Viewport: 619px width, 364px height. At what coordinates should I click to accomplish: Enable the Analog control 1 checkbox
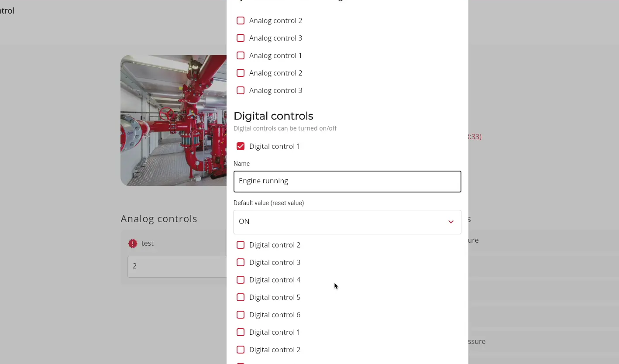pyautogui.click(x=241, y=55)
